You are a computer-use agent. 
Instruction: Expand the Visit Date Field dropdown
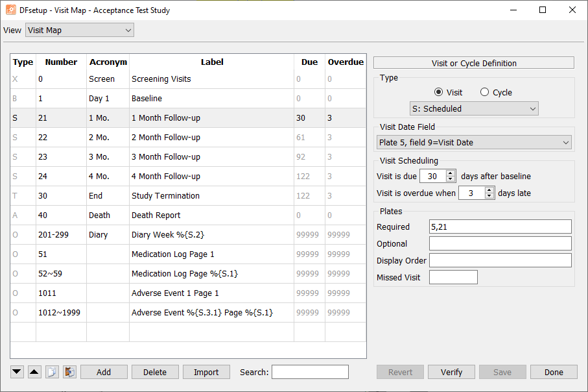pyautogui.click(x=474, y=142)
